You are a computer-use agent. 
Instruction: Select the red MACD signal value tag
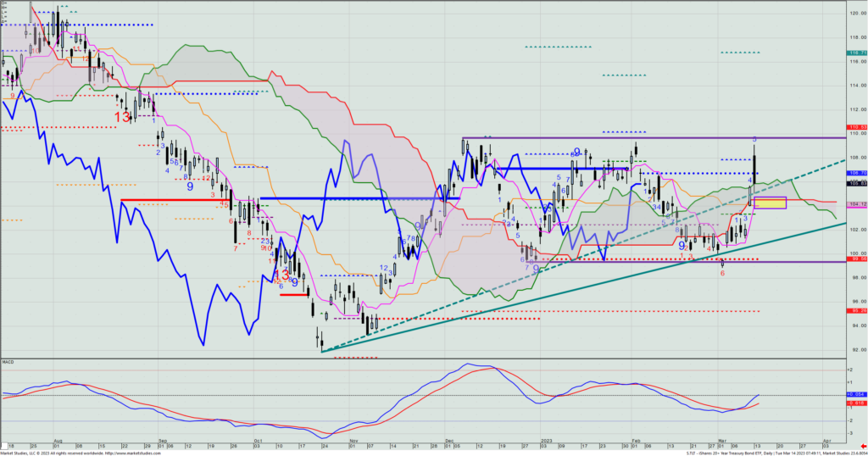pyautogui.click(x=856, y=403)
